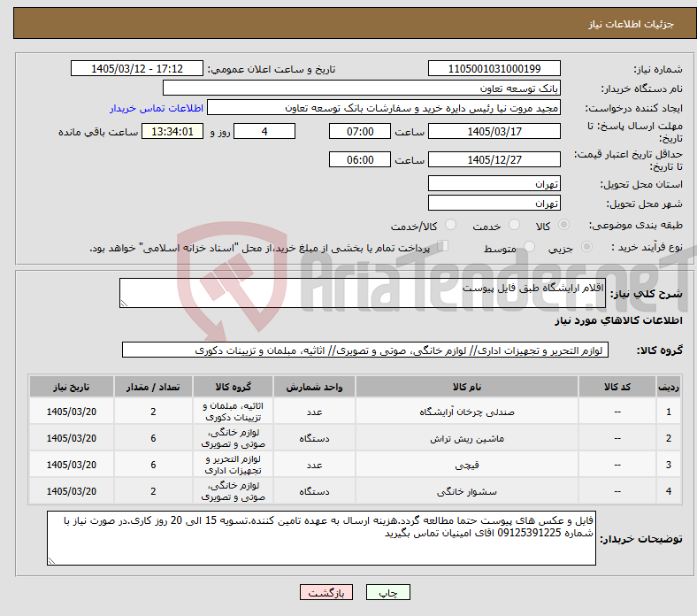Click the شماره نیاز field 1105001031000199
This screenshot has height=616, width=697.
click(494, 68)
